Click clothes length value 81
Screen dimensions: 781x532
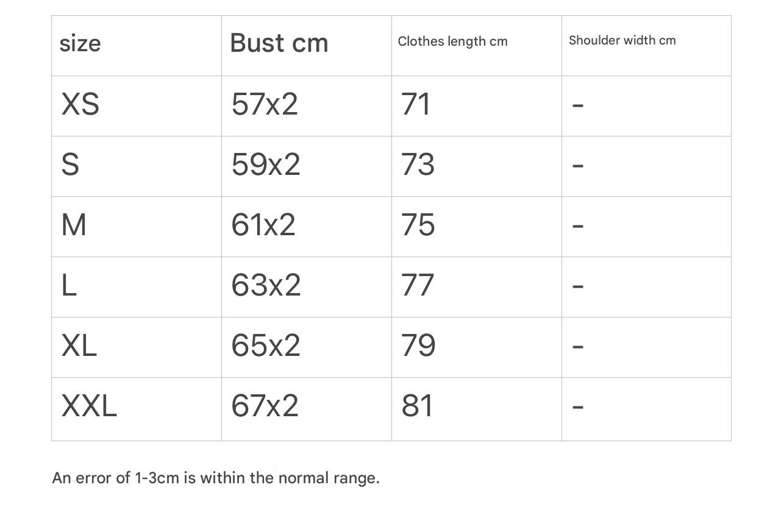pos(417,406)
